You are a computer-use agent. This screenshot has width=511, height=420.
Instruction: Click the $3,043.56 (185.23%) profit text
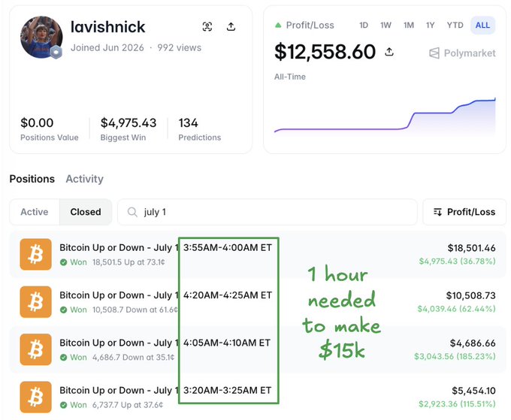455,356
